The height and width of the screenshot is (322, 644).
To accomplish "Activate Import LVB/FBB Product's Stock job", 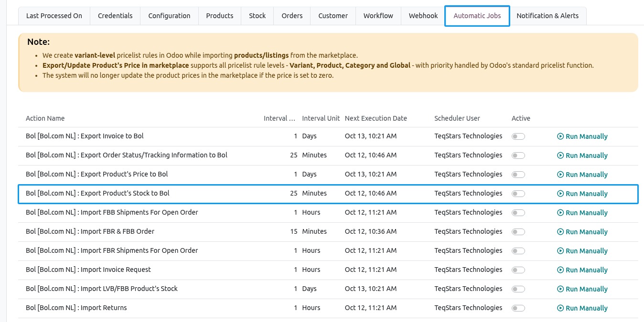I will click(x=518, y=289).
